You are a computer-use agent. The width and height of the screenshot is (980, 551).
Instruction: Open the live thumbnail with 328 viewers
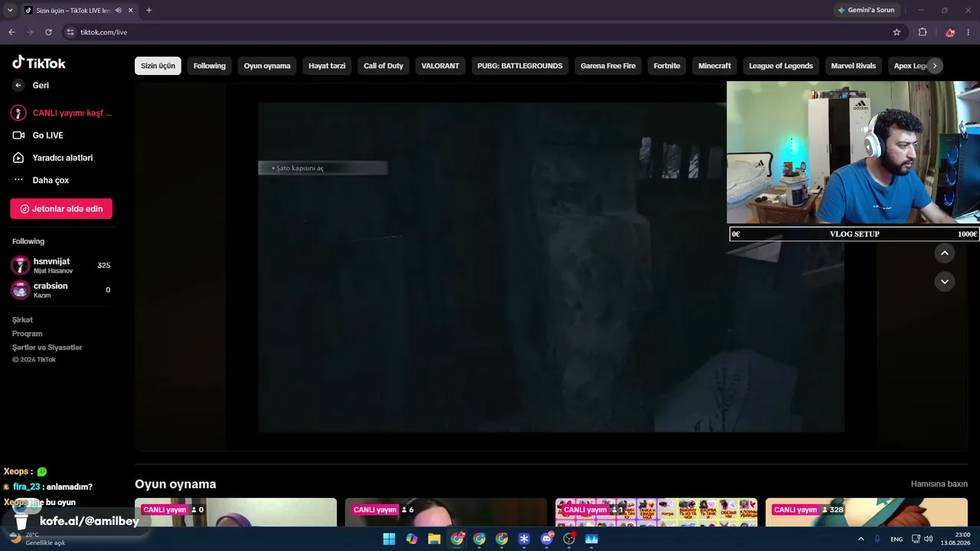click(867, 513)
